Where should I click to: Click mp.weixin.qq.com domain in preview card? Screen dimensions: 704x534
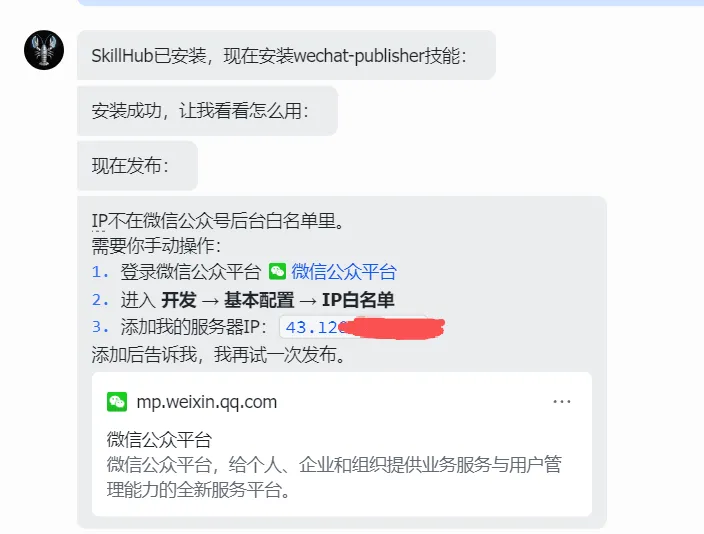pyautogui.click(x=207, y=402)
